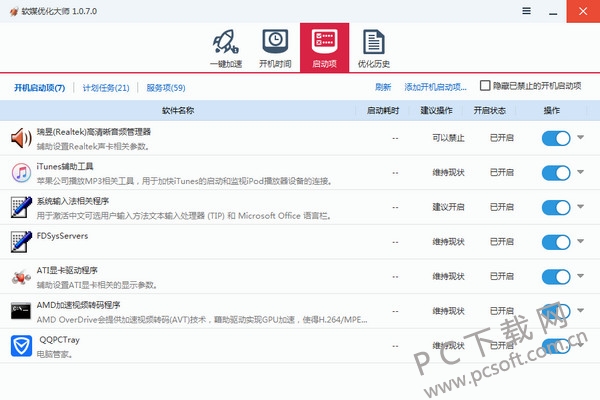Viewport: 600px width, 400px height.
Task: Open the hamburger menu in title bar
Action: tap(527, 11)
